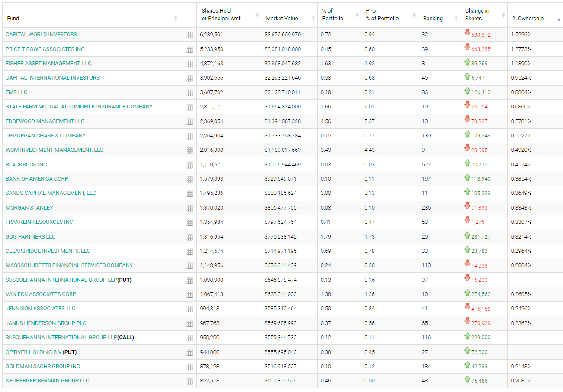This screenshot has height=392, width=563.
Task: Open grid icon in Capital World Investors row
Action: [189, 35]
